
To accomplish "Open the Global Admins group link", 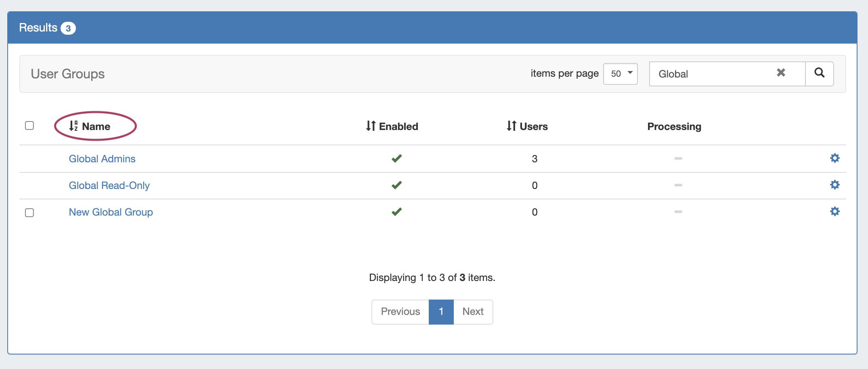I will pos(102,159).
